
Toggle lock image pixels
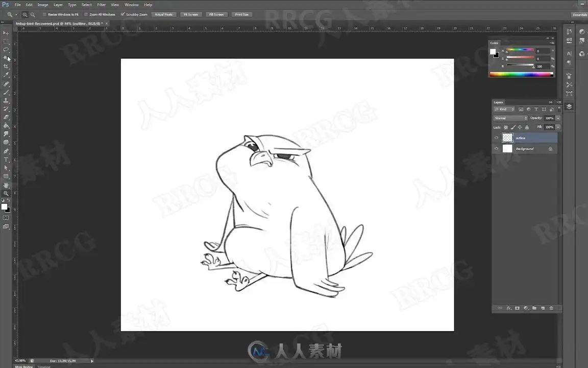point(513,127)
